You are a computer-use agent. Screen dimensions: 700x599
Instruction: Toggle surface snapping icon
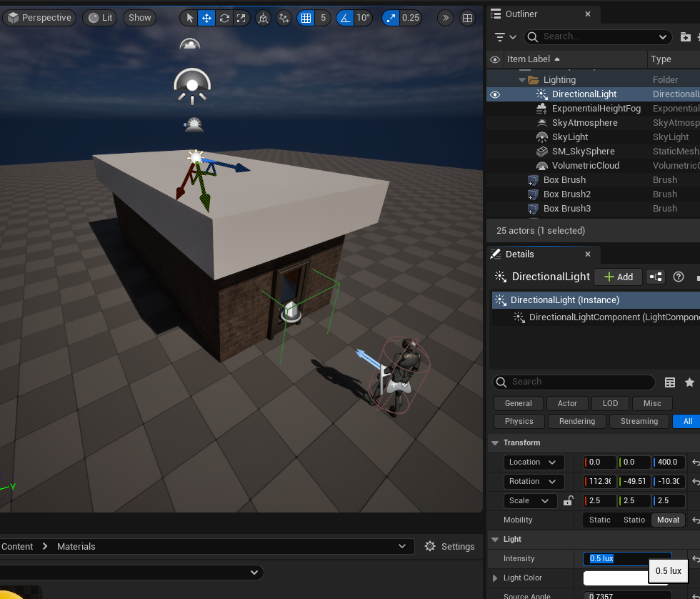[x=284, y=18]
